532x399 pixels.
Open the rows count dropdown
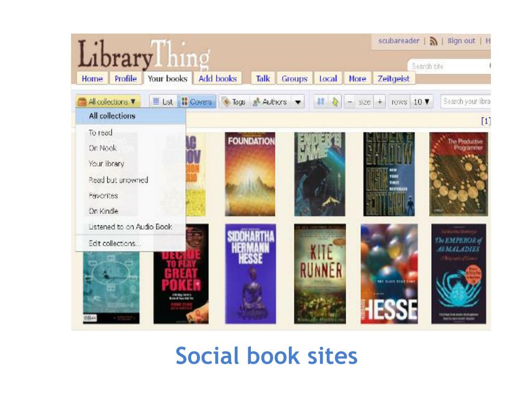(421, 102)
